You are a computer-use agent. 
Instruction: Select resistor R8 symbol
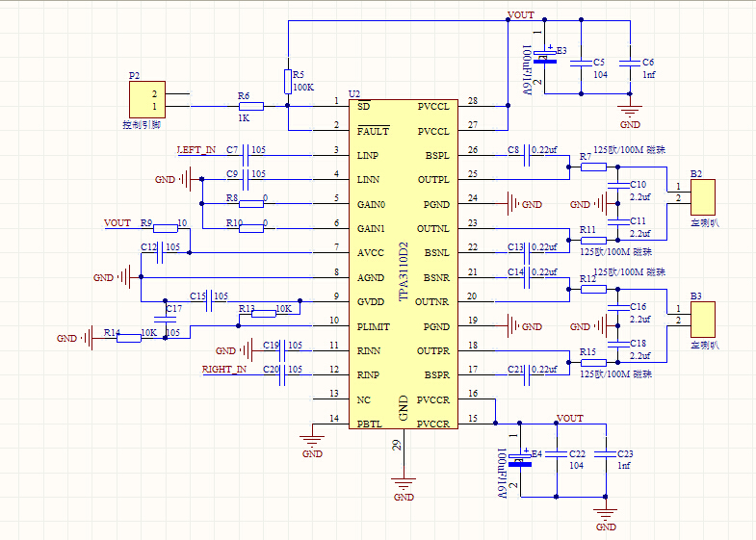click(251, 204)
